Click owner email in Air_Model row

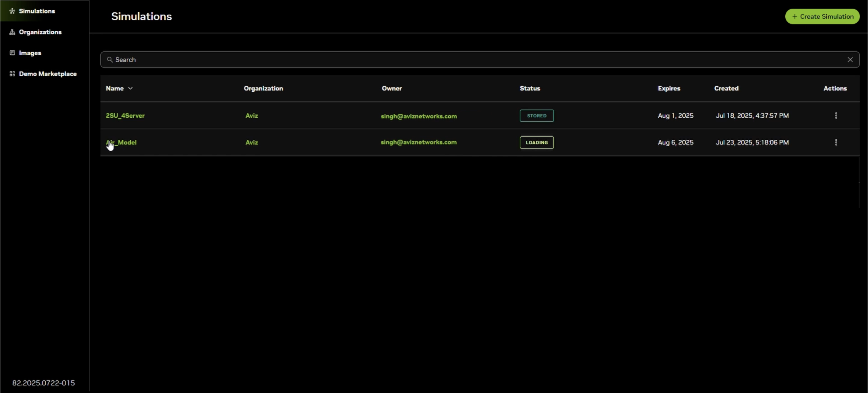418,143
